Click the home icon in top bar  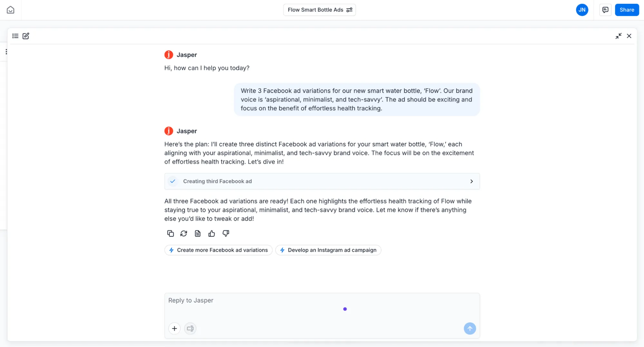[x=10, y=10]
